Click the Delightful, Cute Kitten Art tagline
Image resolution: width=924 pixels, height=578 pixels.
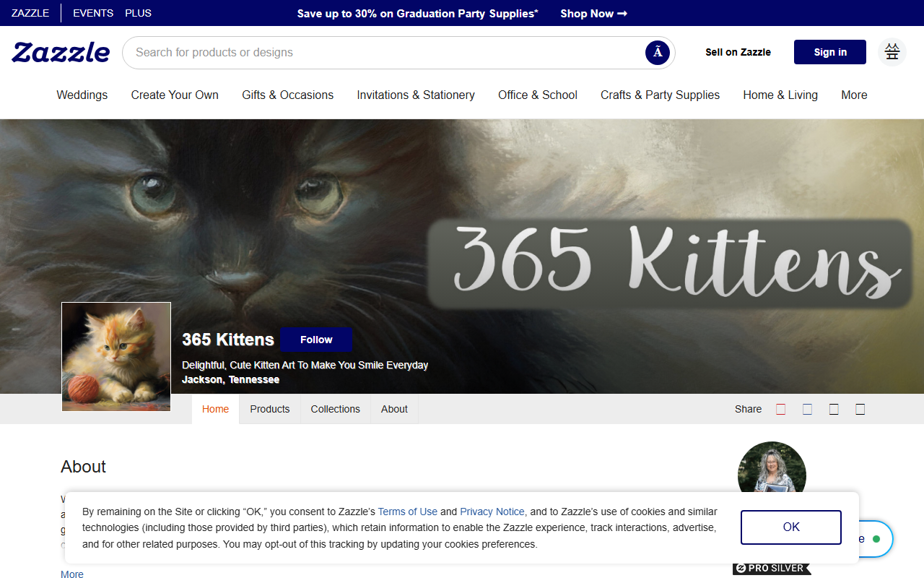coord(305,365)
